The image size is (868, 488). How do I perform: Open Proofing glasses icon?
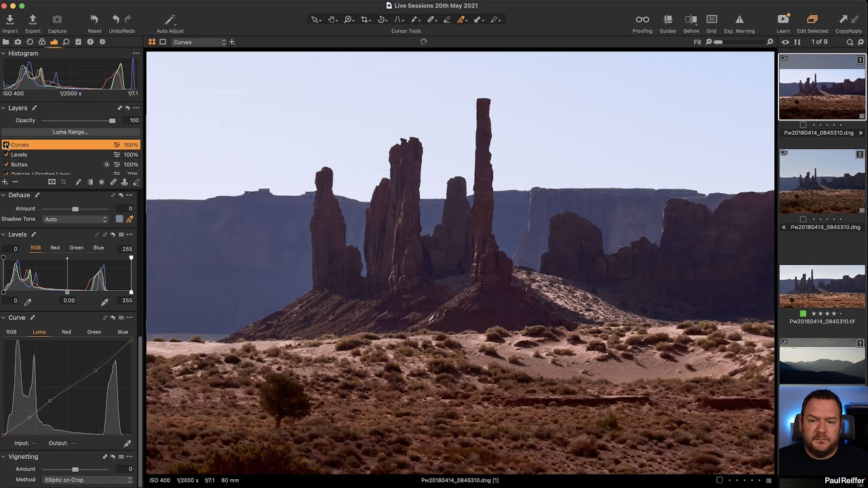click(642, 20)
